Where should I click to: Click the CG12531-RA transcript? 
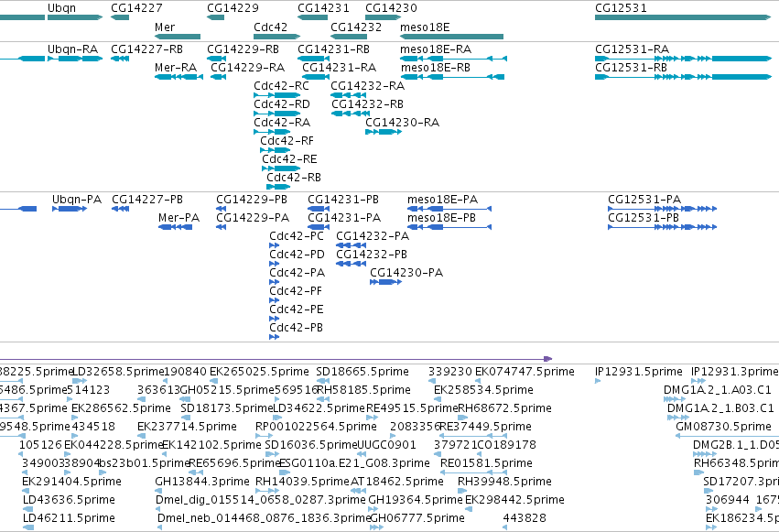pos(683,59)
